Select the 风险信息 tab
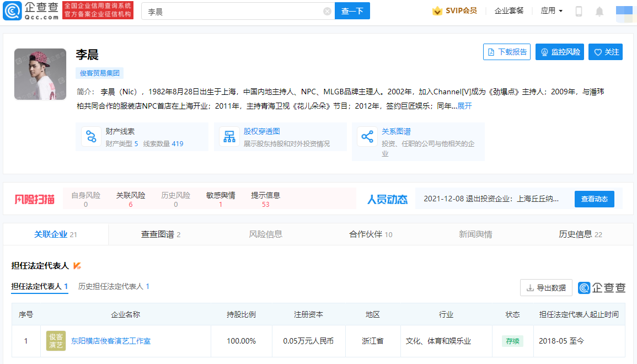Image resolution: width=637 pixels, height=364 pixels. pyautogui.click(x=265, y=234)
